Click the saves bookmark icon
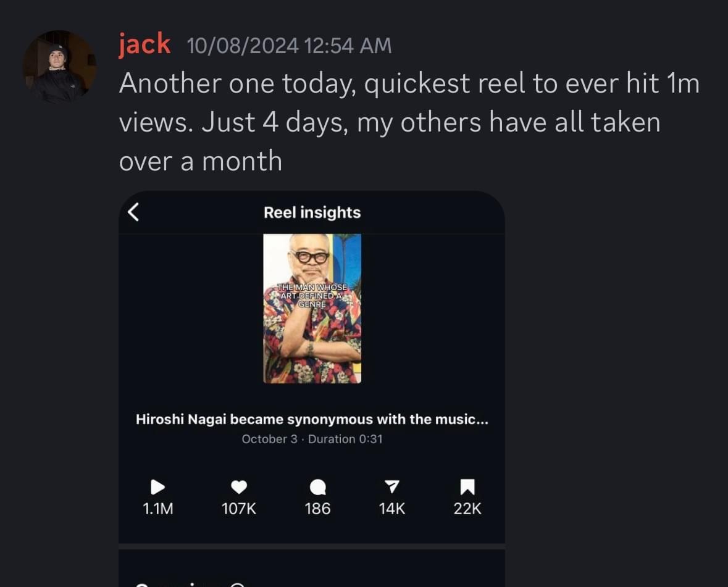Viewport: 728px width, 587px height. coord(467,487)
